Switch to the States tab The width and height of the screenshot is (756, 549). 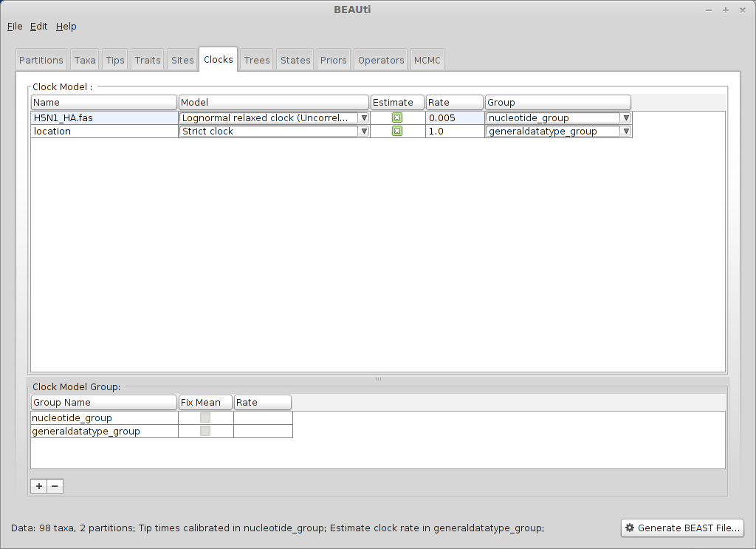(295, 60)
